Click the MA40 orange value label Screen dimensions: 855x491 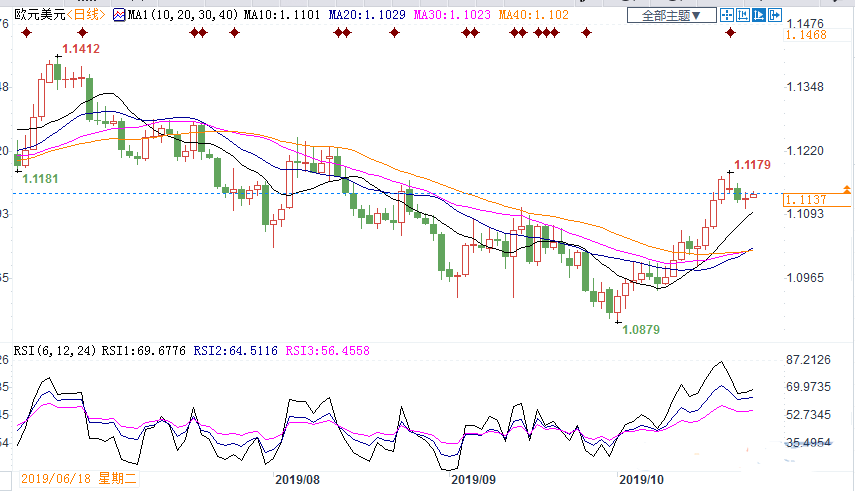point(535,16)
